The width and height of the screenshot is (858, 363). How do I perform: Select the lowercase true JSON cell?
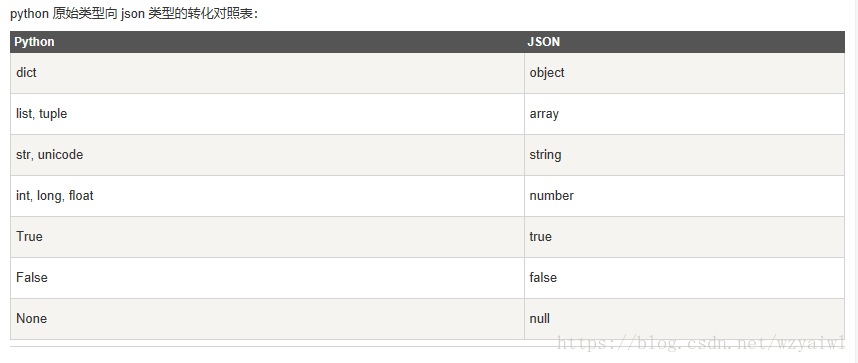pos(684,237)
